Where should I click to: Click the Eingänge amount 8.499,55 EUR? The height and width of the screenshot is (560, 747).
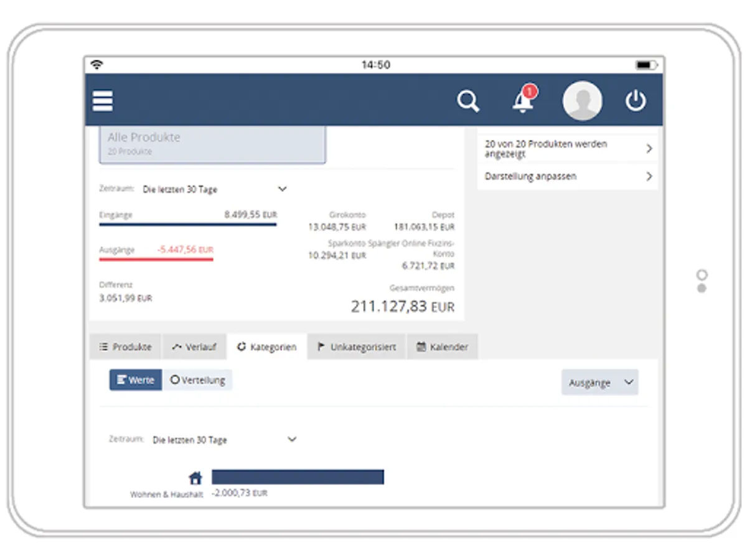pyautogui.click(x=250, y=215)
